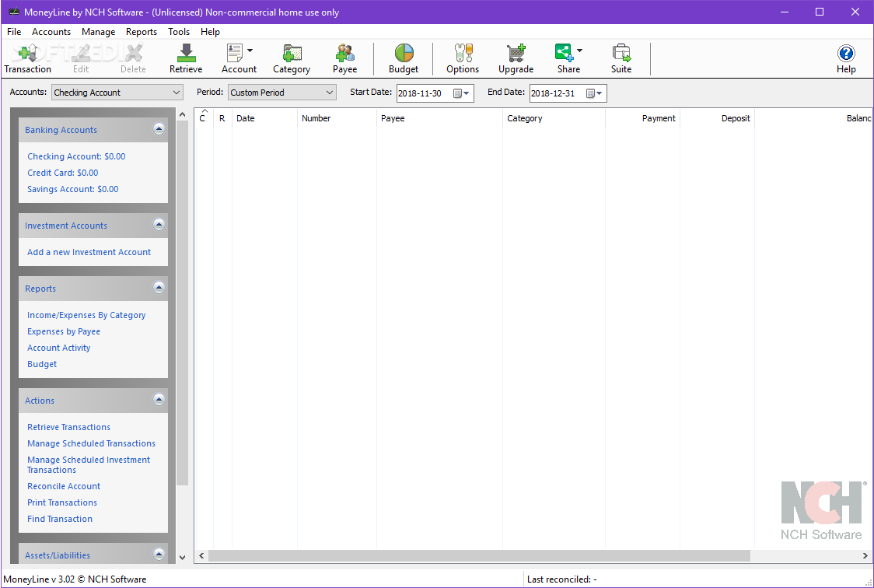Viewport: 874px width, 588px height.
Task: Click the Share toolbar icon
Action: [x=564, y=54]
